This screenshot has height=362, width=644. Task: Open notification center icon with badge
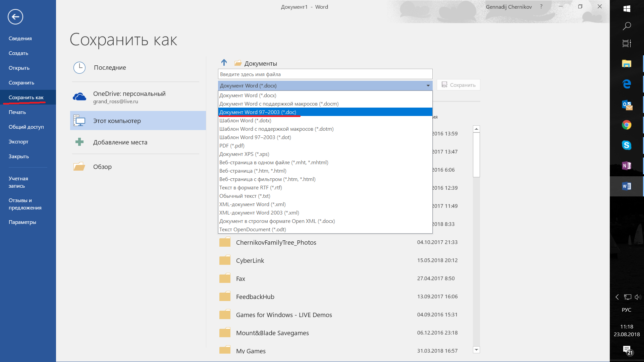(x=627, y=350)
